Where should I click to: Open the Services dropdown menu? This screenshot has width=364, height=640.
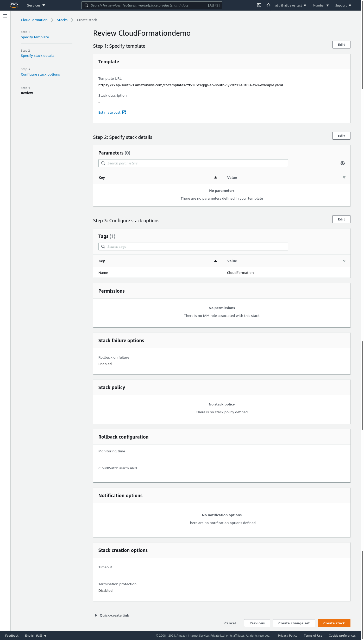click(36, 5)
